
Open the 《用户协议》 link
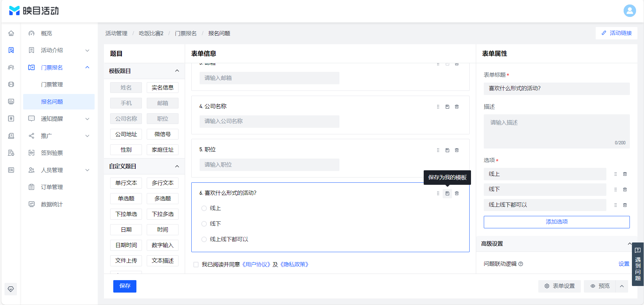coord(256,265)
